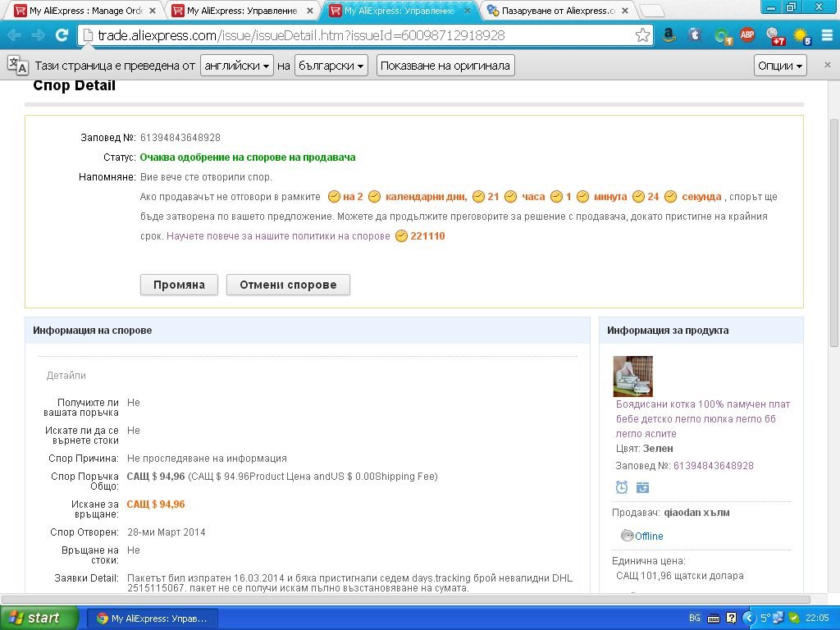
Task: Open the Chrome hamburger menu
Action: click(x=826, y=35)
